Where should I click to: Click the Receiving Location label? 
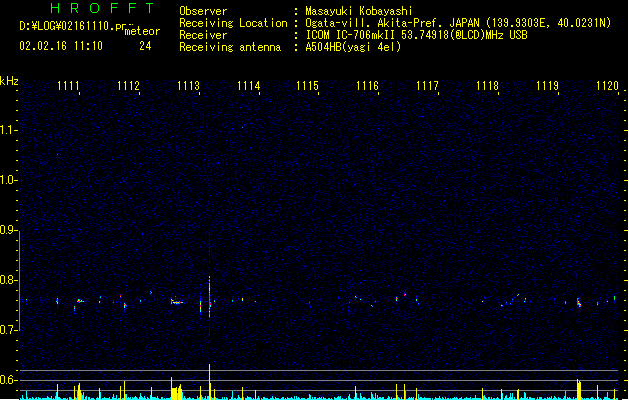pyautogui.click(x=233, y=23)
